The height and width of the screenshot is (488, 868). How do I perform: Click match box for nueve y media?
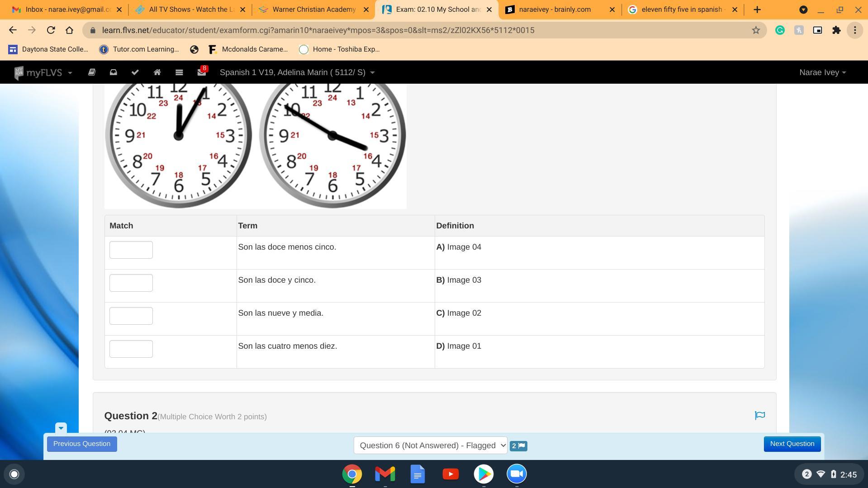131,316
